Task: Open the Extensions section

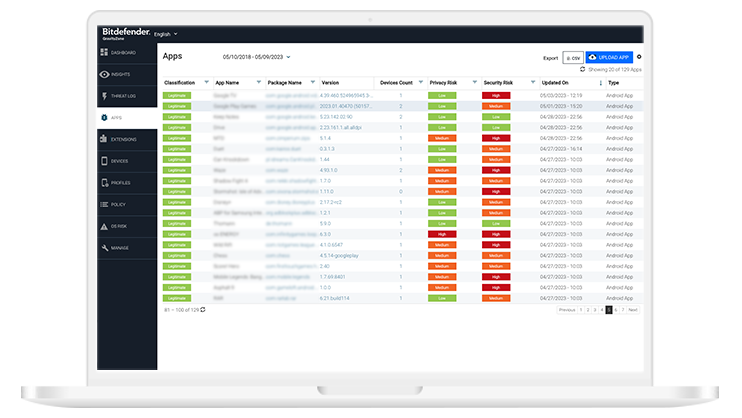Action: pos(123,139)
